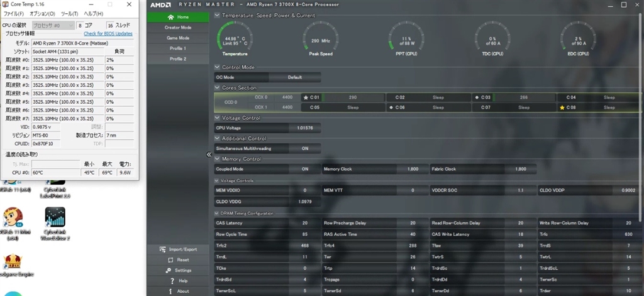This screenshot has height=296, width=644.
Task: Click the Temperature gauge dial
Action: coord(235,38)
